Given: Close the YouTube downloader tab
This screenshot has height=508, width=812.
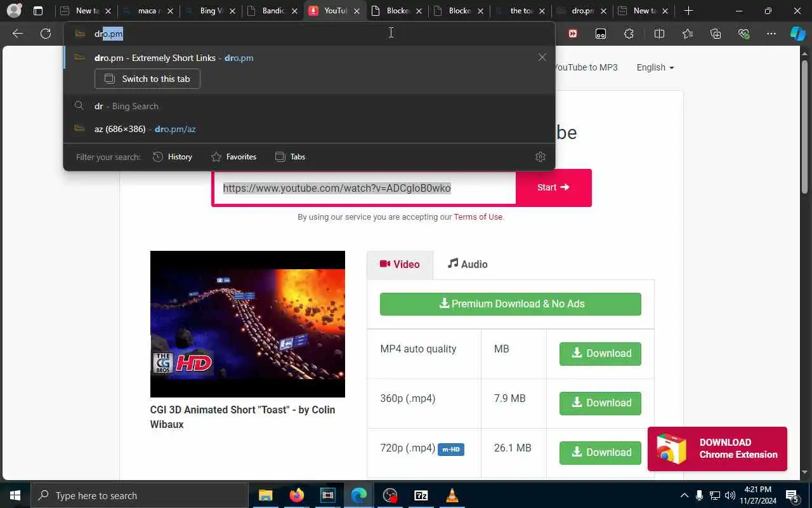Looking at the screenshot, I should tap(357, 11).
